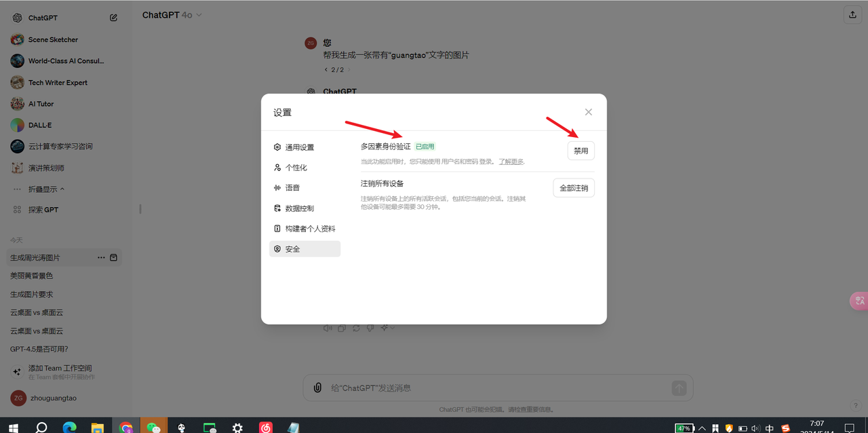868x433 pixels.
Task: Click the message input field
Action: point(498,388)
